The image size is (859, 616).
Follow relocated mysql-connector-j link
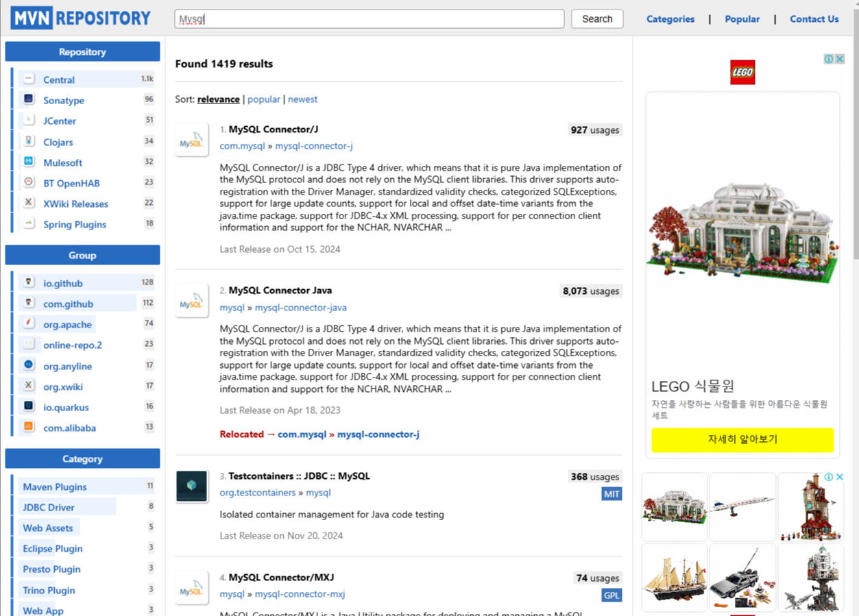tap(378, 434)
